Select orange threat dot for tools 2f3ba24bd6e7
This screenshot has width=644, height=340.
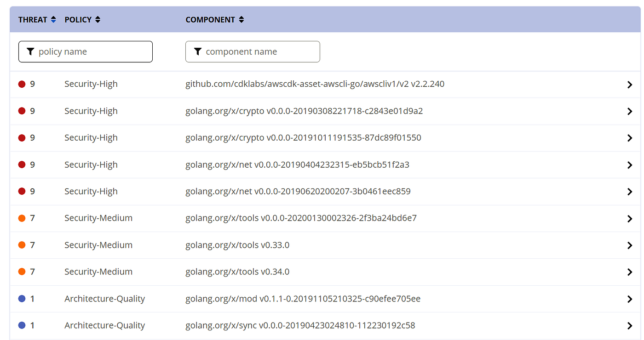pos(22,218)
